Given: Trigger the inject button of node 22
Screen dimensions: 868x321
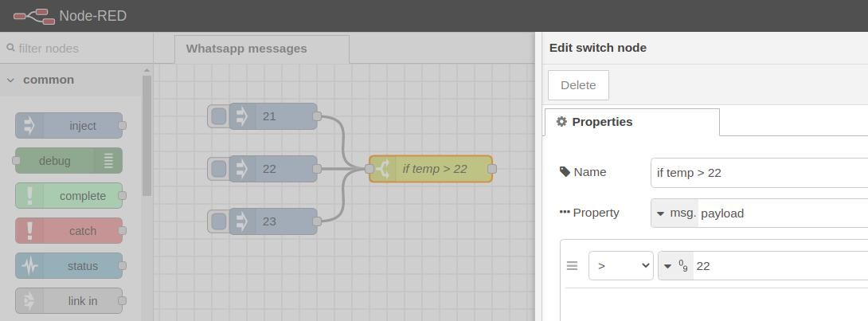Looking at the screenshot, I should tap(219, 169).
